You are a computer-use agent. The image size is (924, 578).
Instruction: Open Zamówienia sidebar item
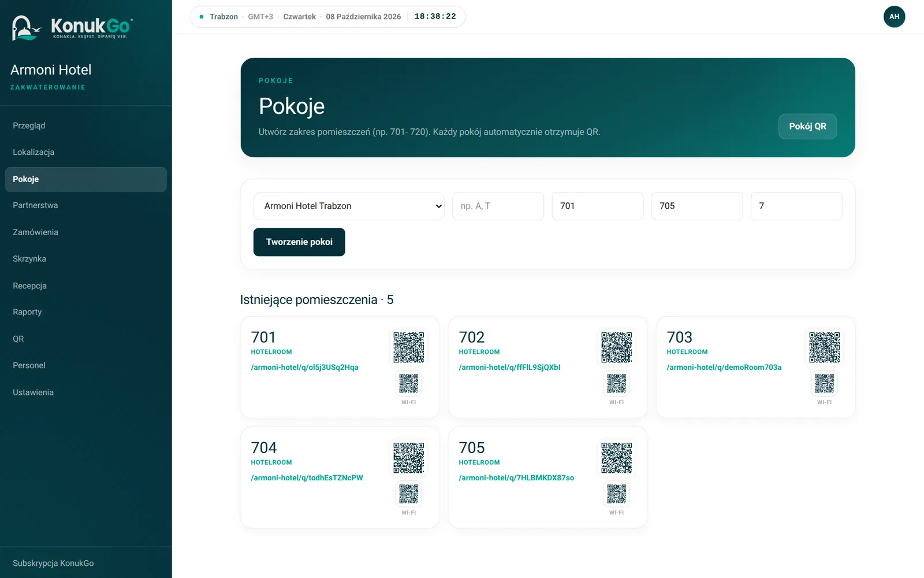pos(86,232)
